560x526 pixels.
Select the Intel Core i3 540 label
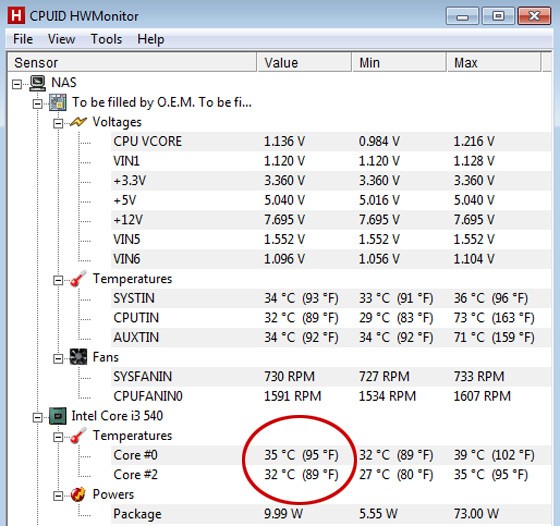tap(117, 416)
